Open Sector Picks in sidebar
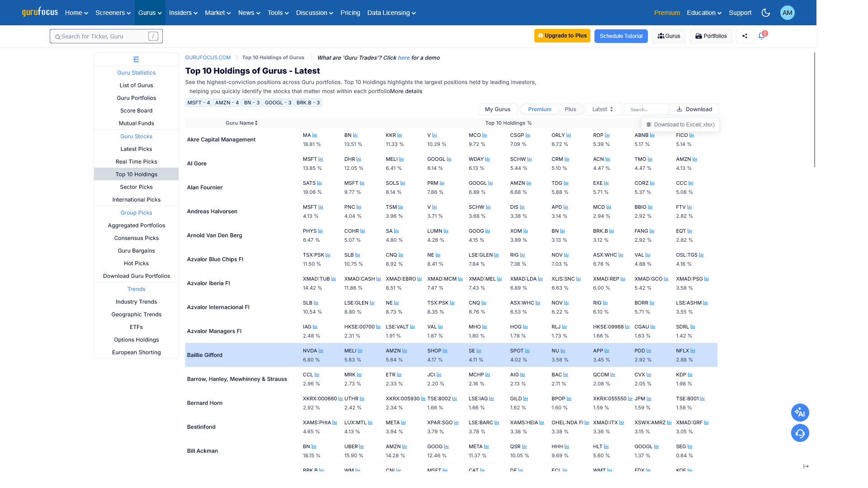The image size is (868, 488). [x=136, y=187]
